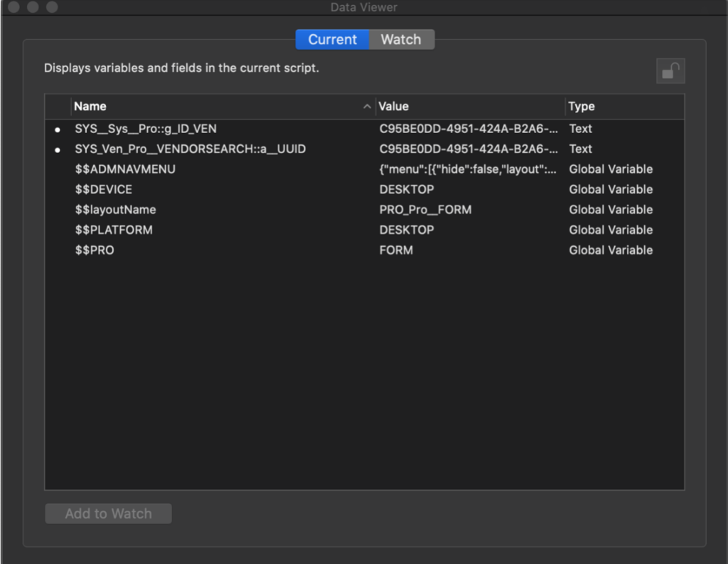The height and width of the screenshot is (564, 728).
Task: Select the $$ADMNAVMENU variable row
Action: pyautogui.click(x=213, y=169)
